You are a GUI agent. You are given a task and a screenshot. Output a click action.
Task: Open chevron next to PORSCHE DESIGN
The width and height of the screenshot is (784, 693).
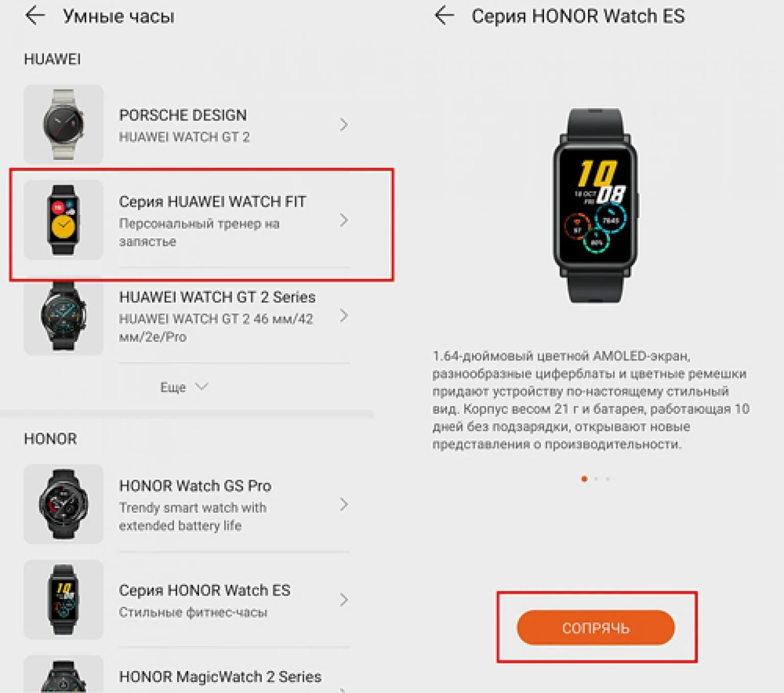344,125
